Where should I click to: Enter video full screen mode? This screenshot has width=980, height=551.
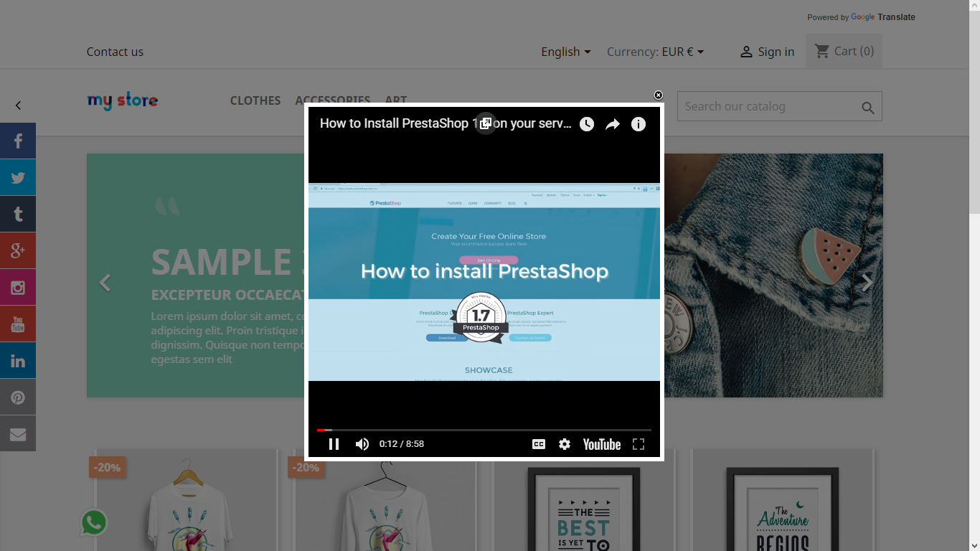(639, 444)
